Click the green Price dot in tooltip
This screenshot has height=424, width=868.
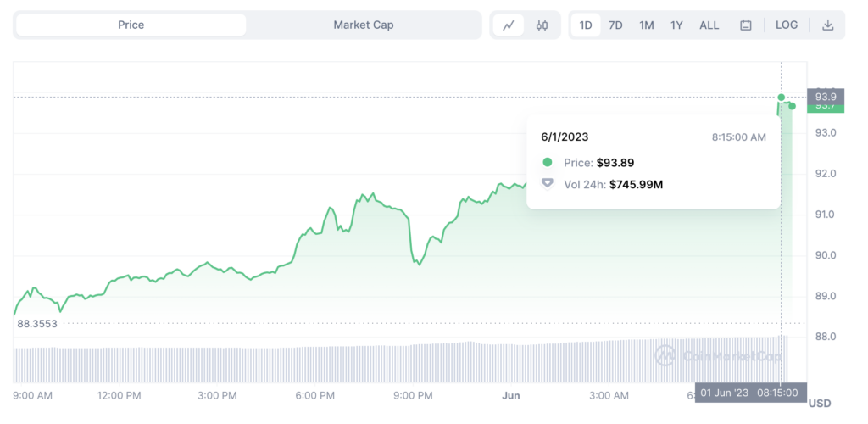(x=548, y=162)
